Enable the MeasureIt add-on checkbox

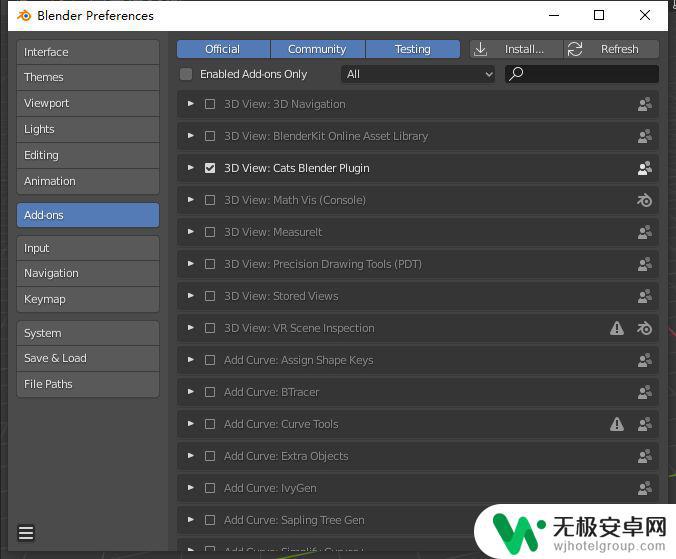point(210,232)
